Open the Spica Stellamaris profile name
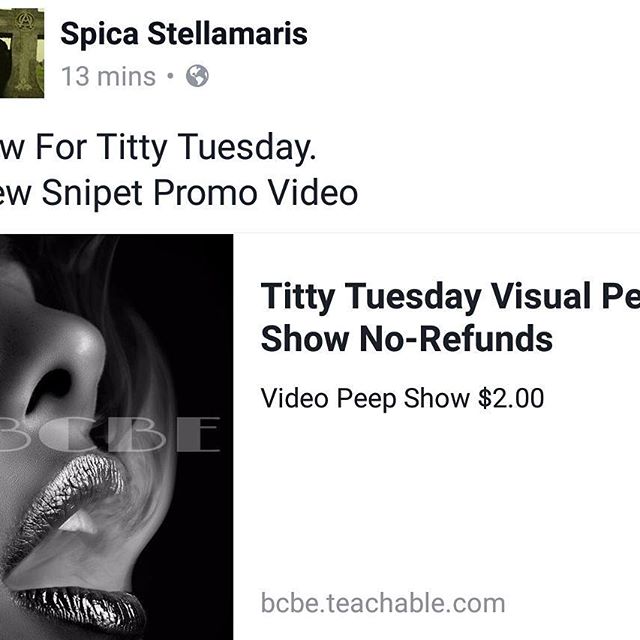Image resolution: width=640 pixels, height=640 pixels. click(184, 34)
